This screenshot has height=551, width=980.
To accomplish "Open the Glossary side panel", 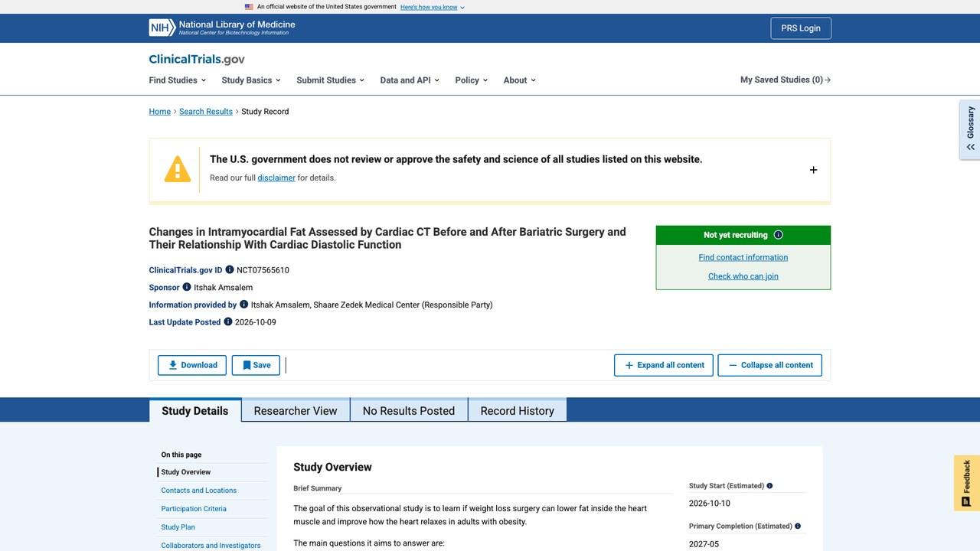I will coord(970,129).
